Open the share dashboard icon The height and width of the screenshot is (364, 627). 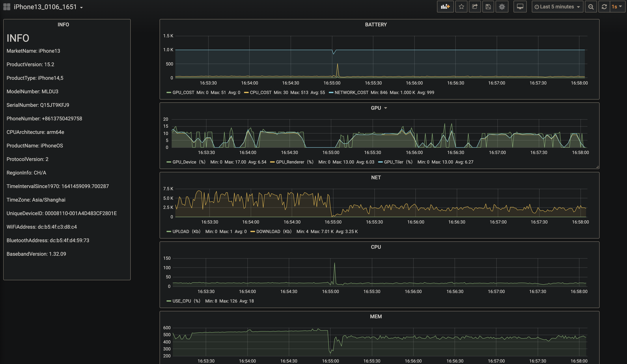tap(475, 7)
